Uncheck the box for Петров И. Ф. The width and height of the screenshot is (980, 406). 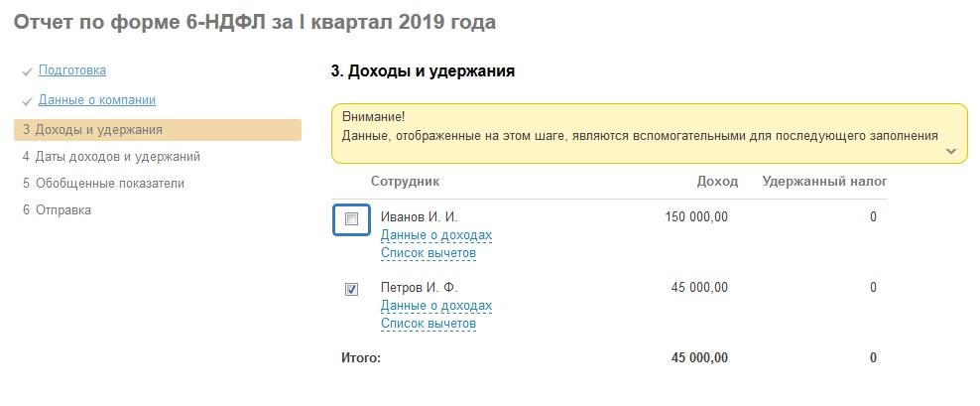tap(351, 290)
